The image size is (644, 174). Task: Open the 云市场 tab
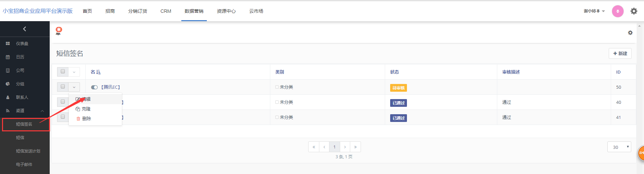256,11
